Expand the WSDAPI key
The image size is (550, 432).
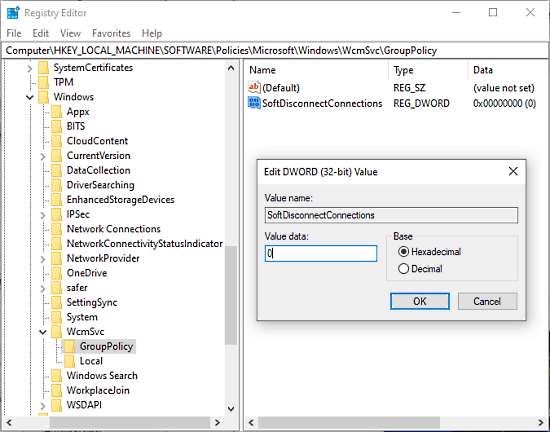(43, 406)
